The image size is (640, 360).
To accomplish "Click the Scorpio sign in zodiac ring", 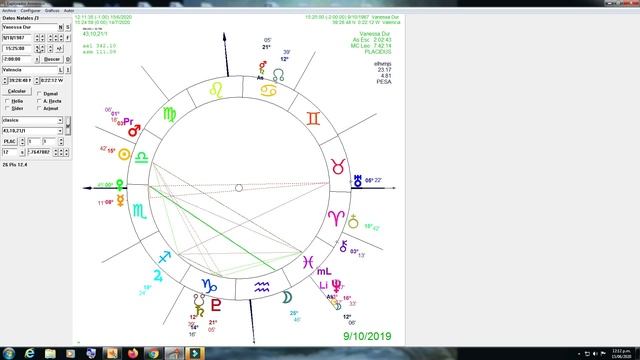I will 140,211.
